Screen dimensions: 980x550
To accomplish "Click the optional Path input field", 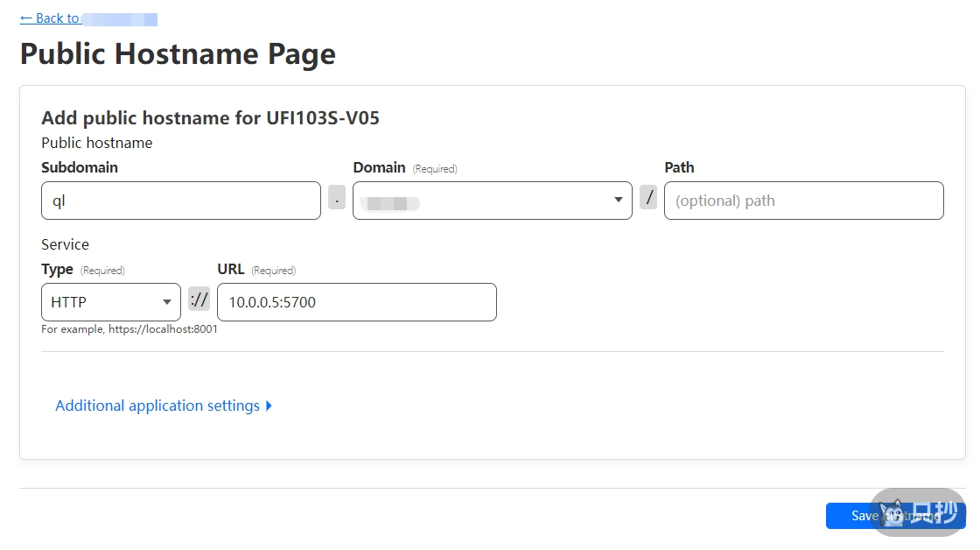I will (x=803, y=201).
